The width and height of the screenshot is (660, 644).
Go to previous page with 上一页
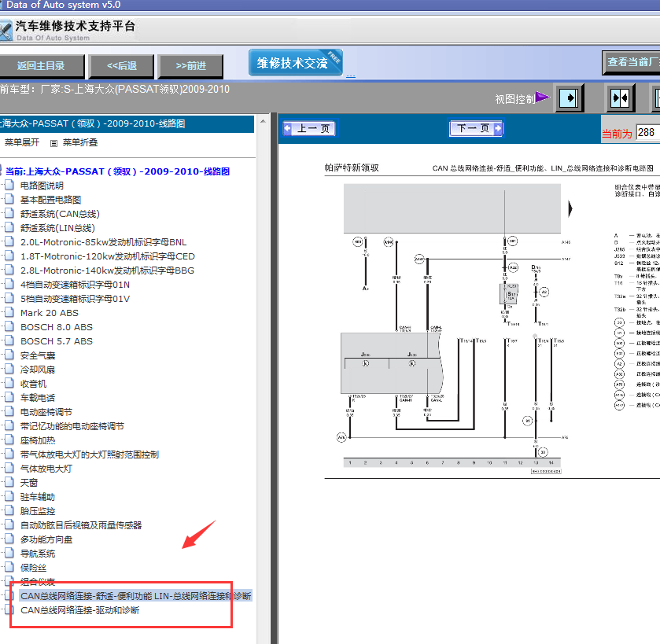pyautogui.click(x=309, y=129)
